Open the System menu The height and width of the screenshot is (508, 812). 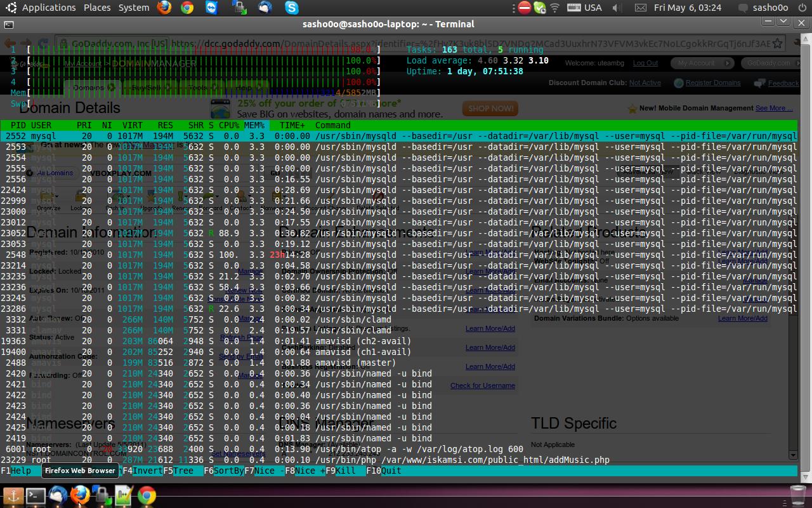134,8
